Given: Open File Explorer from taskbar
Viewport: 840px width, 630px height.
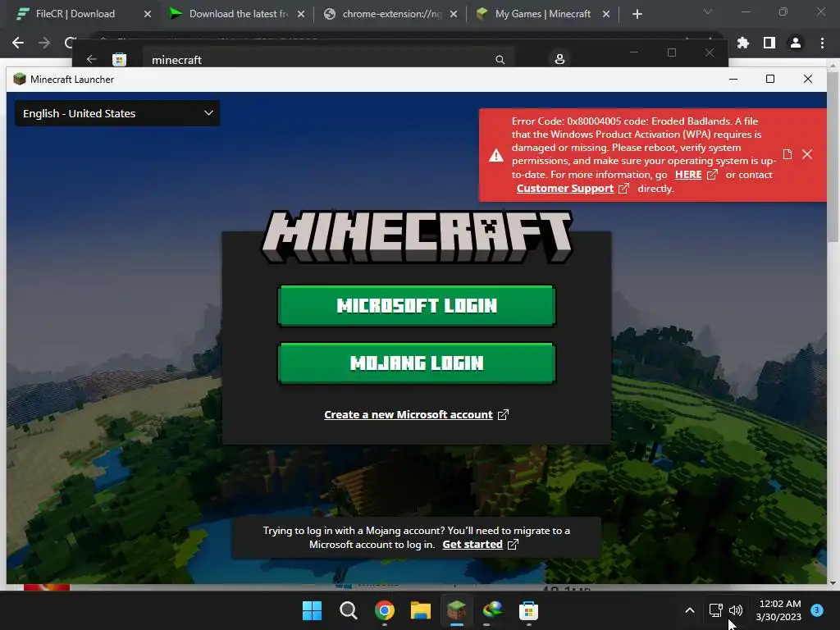Looking at the screenshot, I should click(x=421, y=610).
